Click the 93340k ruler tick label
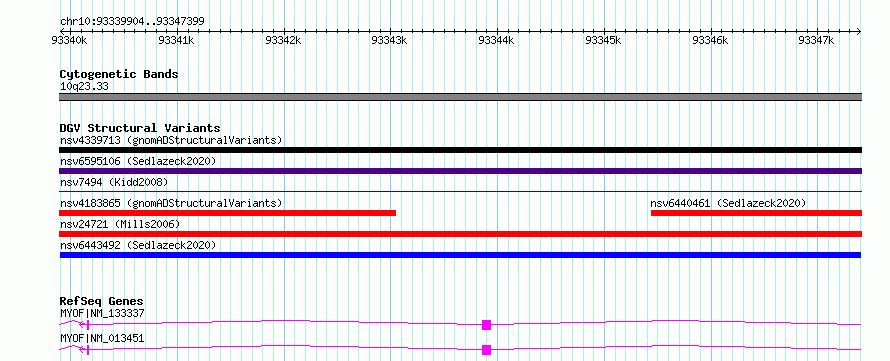The width and height of the screenshot is (890, 361). [x=69, y=40]
